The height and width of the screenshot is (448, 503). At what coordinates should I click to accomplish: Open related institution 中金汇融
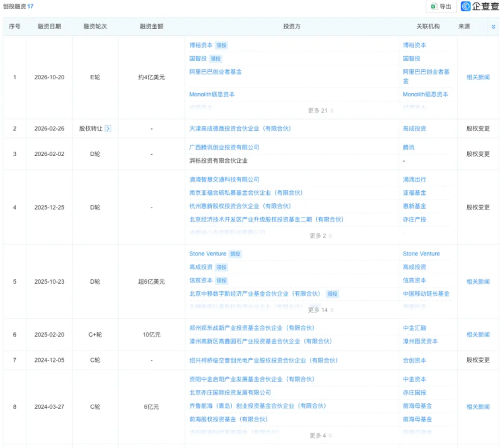[414, 328]
